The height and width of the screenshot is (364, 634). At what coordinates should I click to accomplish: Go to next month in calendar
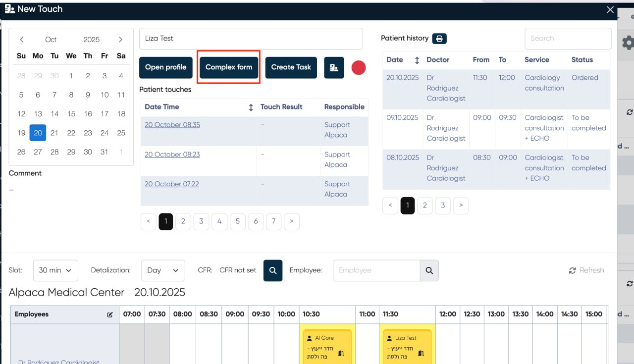click(x=120, y=40)
